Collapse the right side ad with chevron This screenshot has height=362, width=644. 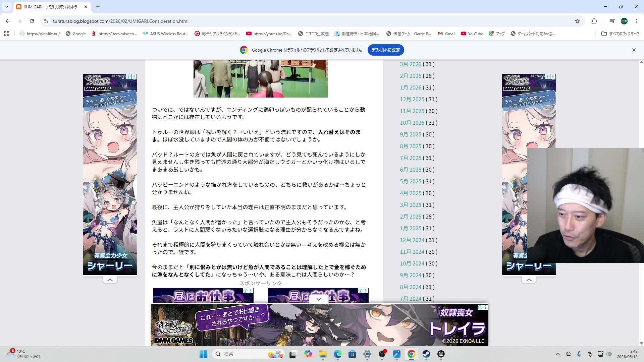pos(529,280)
